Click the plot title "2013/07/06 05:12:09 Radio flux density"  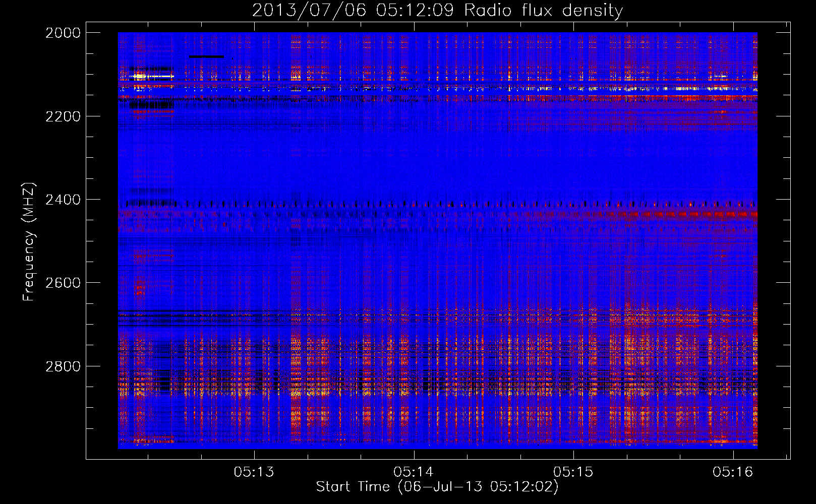437,10
